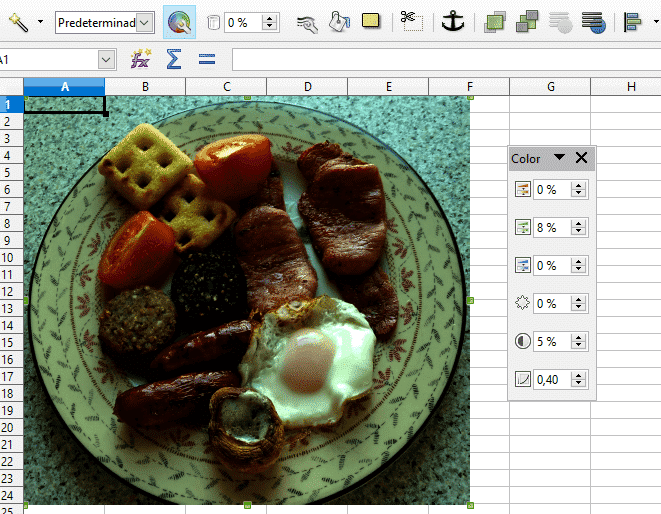Click the Function equals icon
The image size is (661, 514).
(207, 59)
